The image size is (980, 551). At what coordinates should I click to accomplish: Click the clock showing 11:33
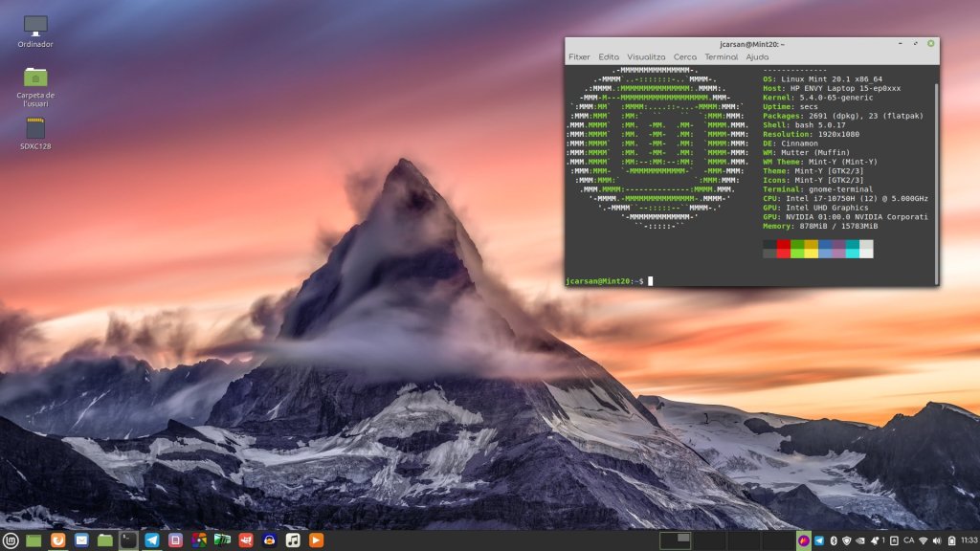click(969, 540)
